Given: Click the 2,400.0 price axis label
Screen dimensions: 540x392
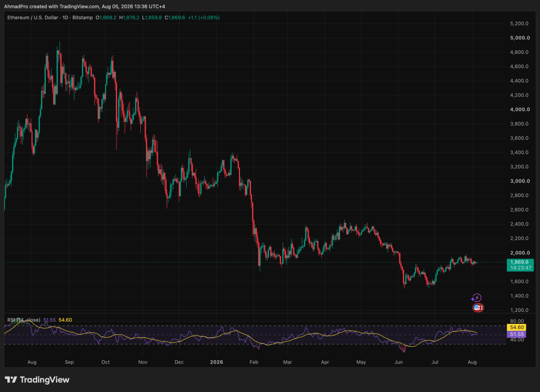Looking at the screenshot, I should [x=519, y=224].
